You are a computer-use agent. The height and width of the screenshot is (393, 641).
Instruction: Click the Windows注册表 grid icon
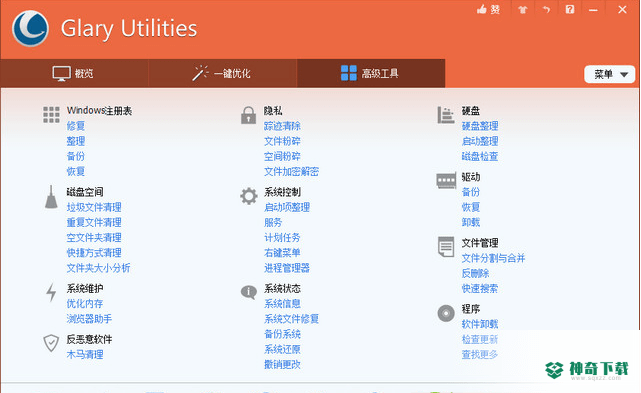[51, 115]
